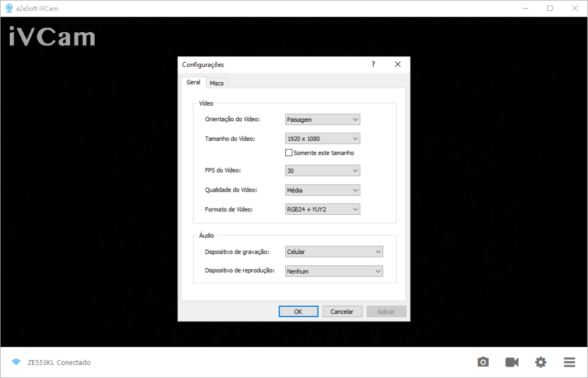Open settings via the gear icon
Viewport: 588px width, 378px height.
[540, 362]
